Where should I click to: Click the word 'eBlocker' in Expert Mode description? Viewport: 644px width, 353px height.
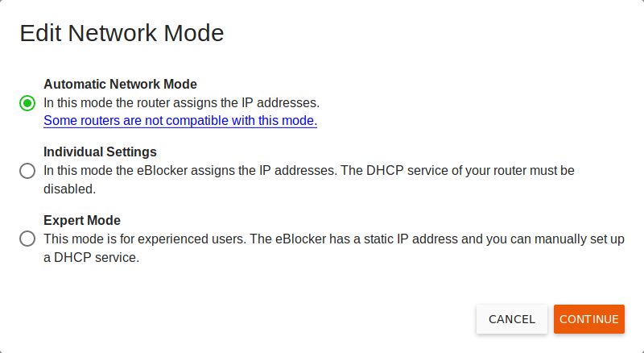(x=300, y=239)
